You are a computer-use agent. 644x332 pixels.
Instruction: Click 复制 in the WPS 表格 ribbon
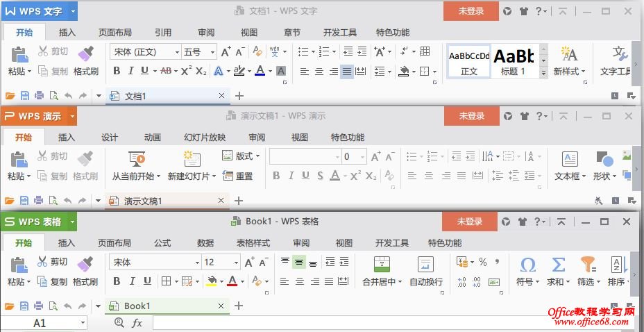[x=52, y=282]
